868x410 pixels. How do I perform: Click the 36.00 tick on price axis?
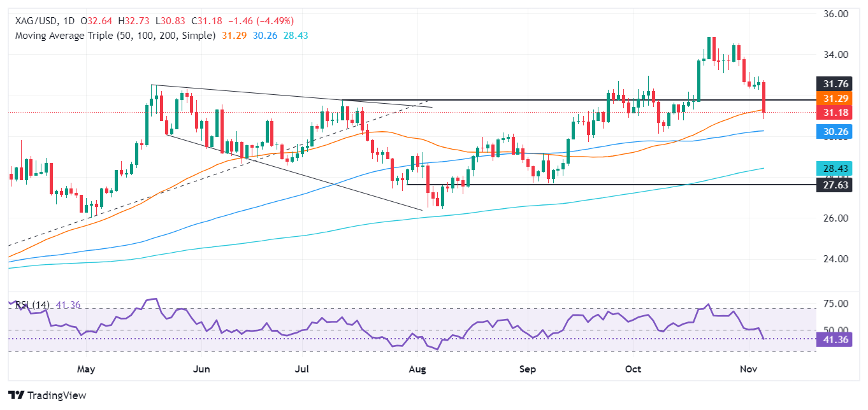click(x=834, y=14)
